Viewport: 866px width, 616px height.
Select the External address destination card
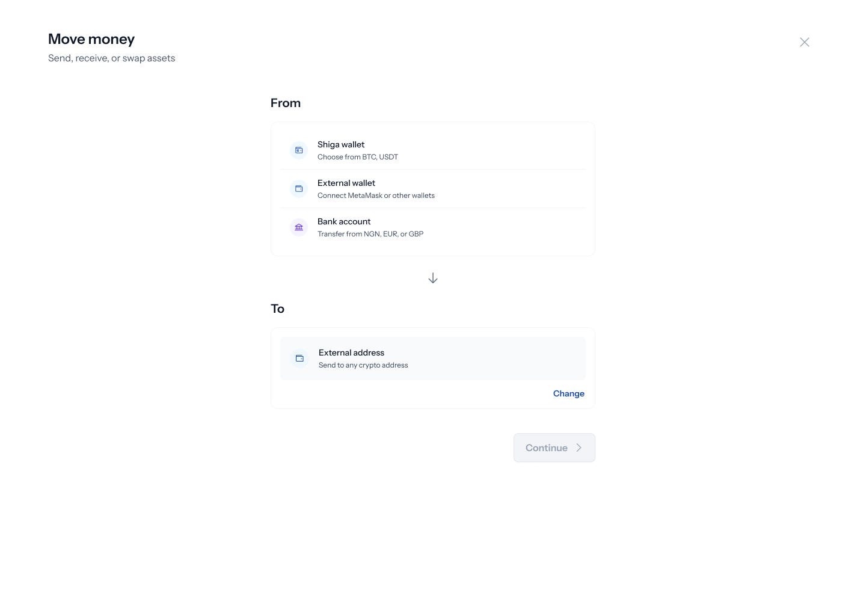[433, 359]
